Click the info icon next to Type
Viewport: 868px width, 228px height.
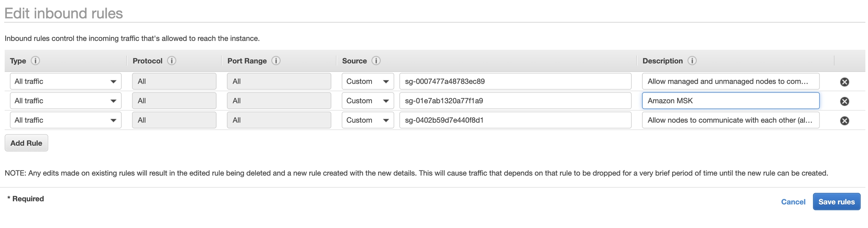35,61
